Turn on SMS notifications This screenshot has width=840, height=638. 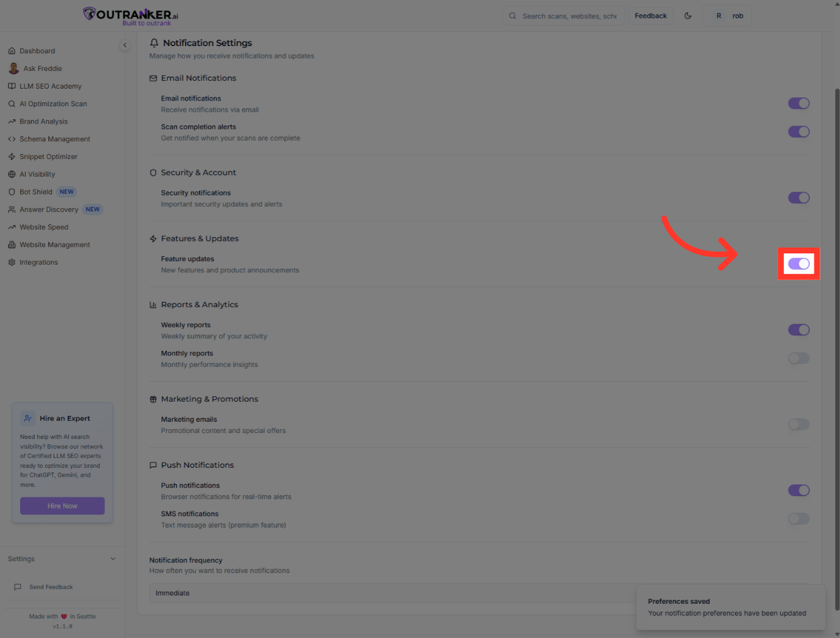coord(799,519)
